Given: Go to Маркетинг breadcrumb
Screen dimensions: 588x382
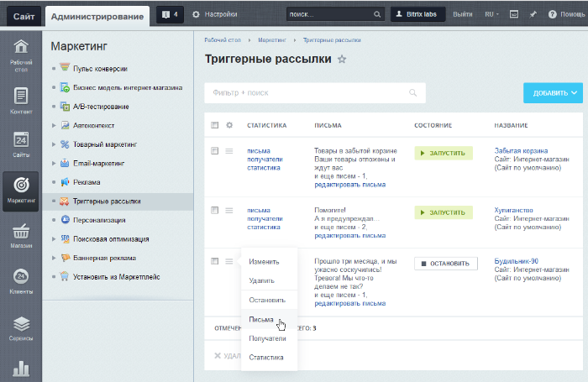Looking at the screenshot, I should pos(272,40).
